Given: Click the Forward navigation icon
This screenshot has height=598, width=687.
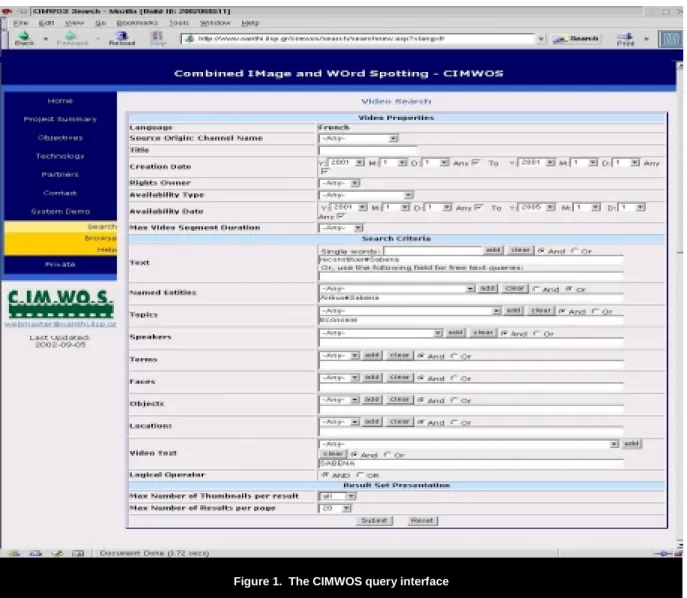Looking at the screenshot, I should [x=71, y=39].
